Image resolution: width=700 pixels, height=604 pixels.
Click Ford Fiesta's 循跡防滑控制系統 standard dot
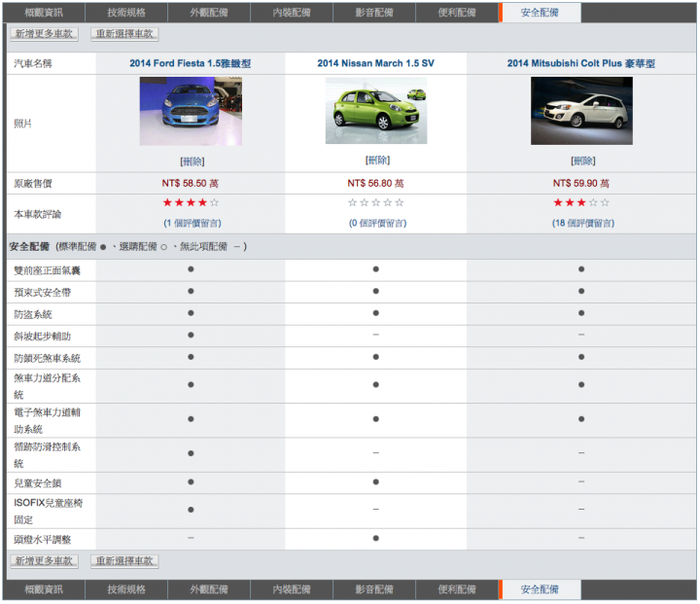coord(191,453)
